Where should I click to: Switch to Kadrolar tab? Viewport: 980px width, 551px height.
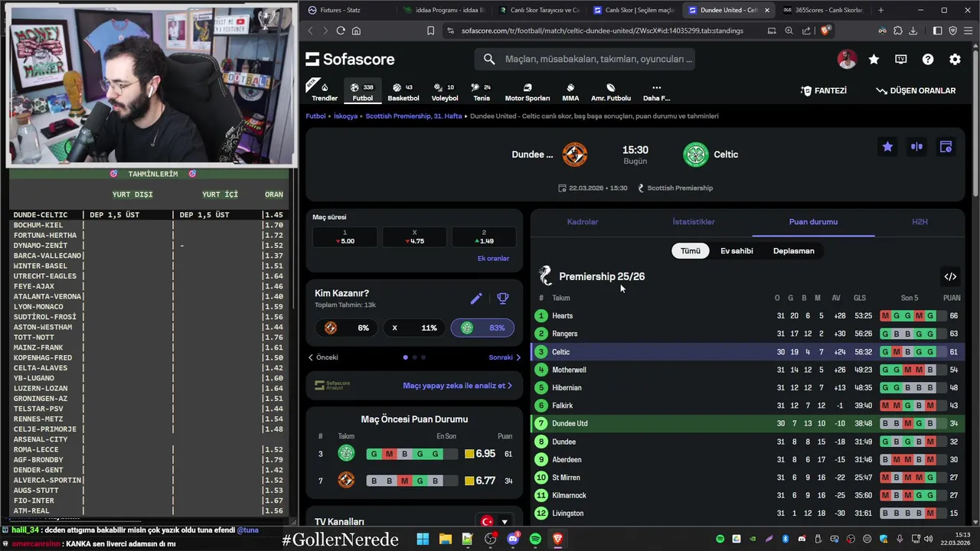583,222
